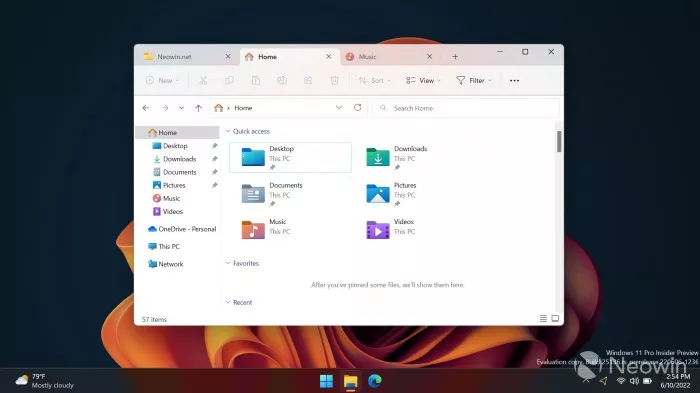The width and height of the screenshot is (700, 393).
Task: Collapse the Quick access section
Action: coord(228,131)
